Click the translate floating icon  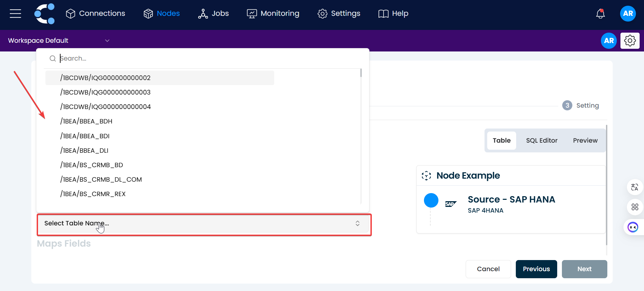(x=635, y=187)
